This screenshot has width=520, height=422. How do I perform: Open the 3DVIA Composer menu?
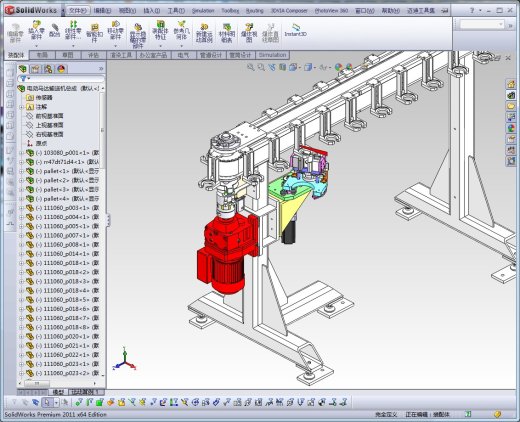(289, 11)
